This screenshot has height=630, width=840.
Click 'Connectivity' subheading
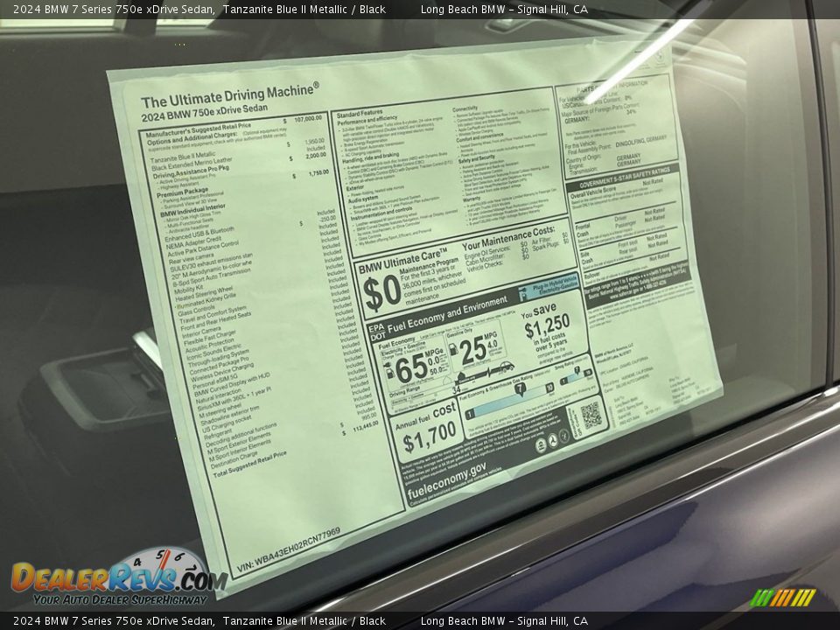coord(465,108)
